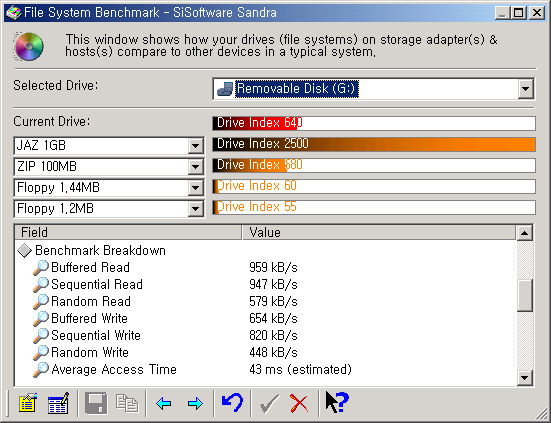
Task: Click the Drive Index 680 ZIP bar
Action: click(x=374, y=165)
